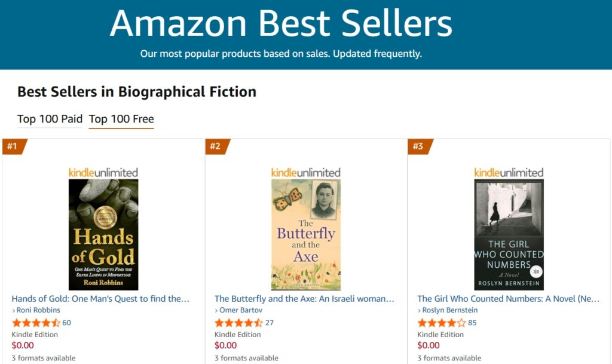Click the Kindle Unlimited logo above Butterfly and the Axe
612x364 pixels.
(x=306, y=172)
